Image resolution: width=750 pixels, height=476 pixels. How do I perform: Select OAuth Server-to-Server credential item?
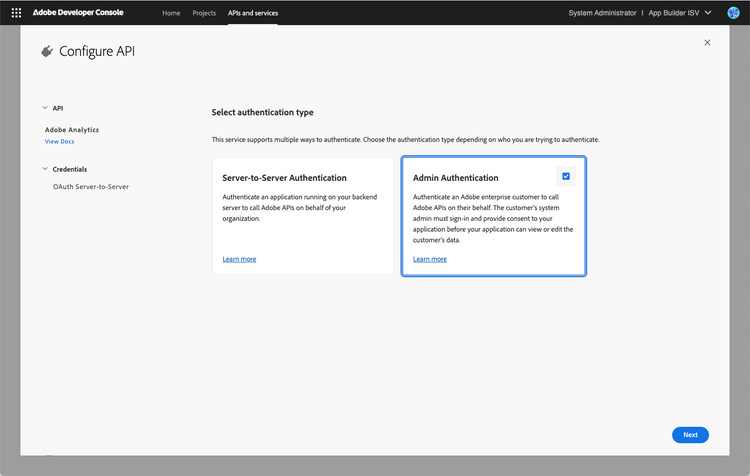click(x=91, y=186)
